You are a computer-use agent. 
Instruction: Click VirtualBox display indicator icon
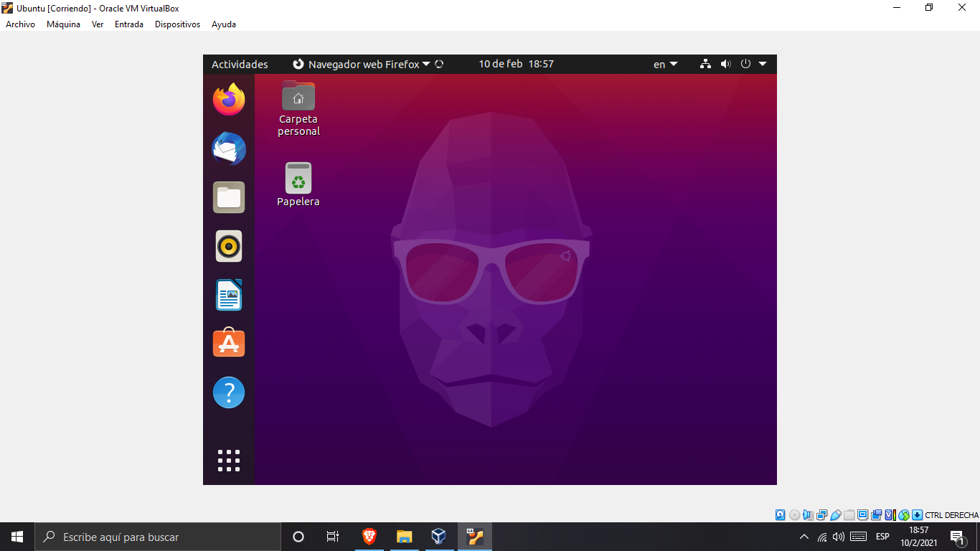point(863,515)
